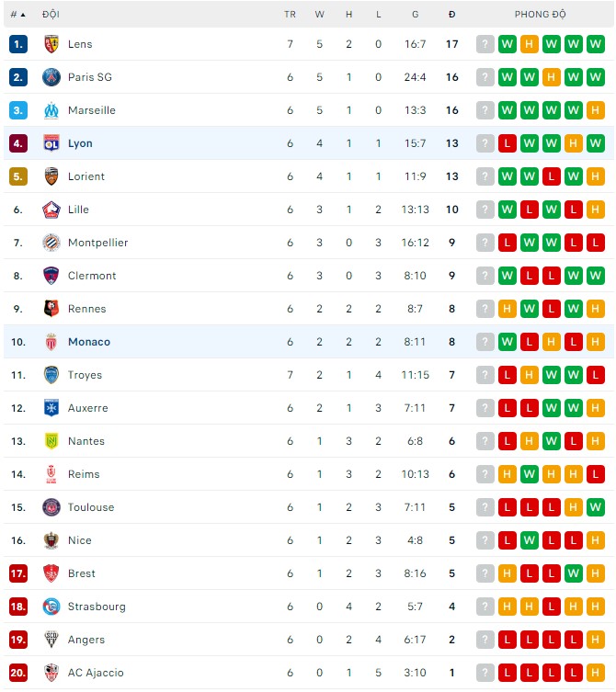616x692 pixels.
Task: Click the AC Ajaccio crest icon
Action: pyautogui.click(x=51, y=673)
